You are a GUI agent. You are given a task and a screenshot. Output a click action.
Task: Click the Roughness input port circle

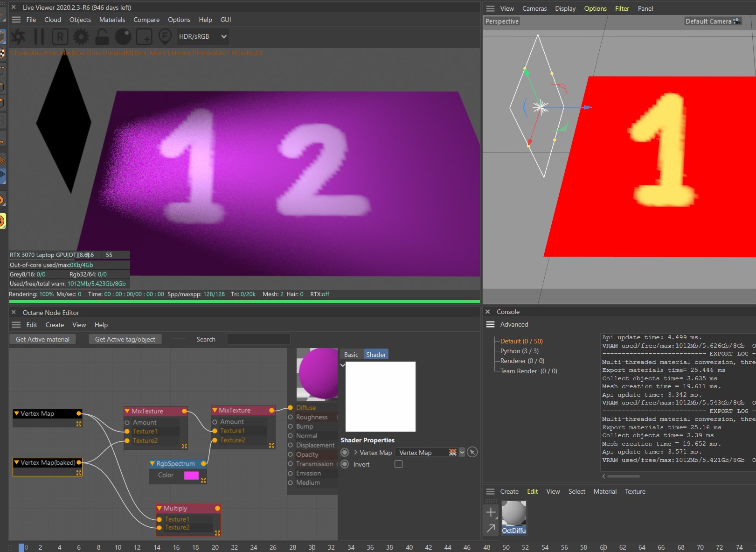coord(290,417)
